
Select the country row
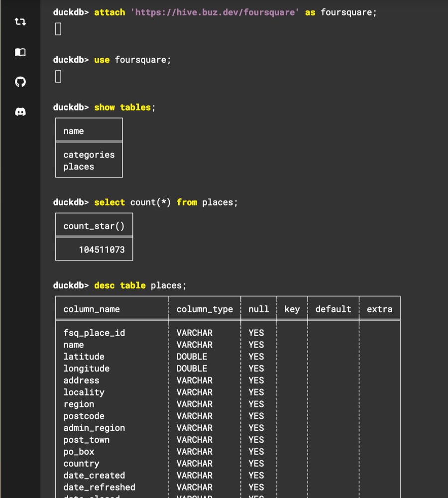tap(227, 463)
